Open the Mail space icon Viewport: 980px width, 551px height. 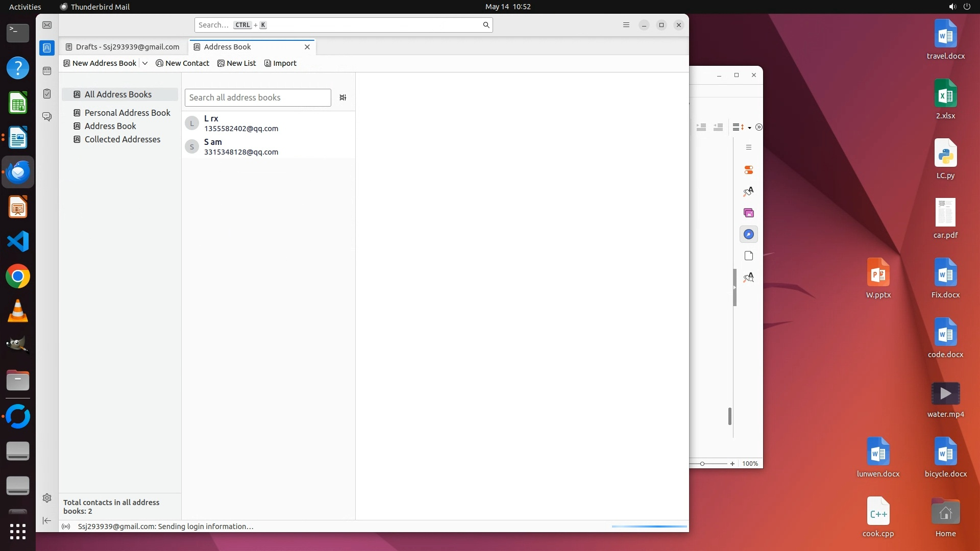pyautogui.click(x=47, y=25)
